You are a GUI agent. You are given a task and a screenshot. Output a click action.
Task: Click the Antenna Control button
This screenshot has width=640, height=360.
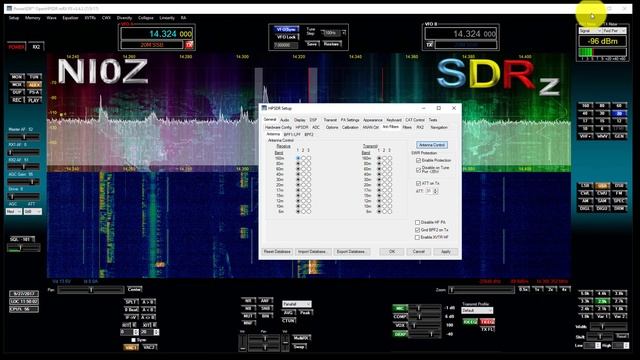[432, 145]
